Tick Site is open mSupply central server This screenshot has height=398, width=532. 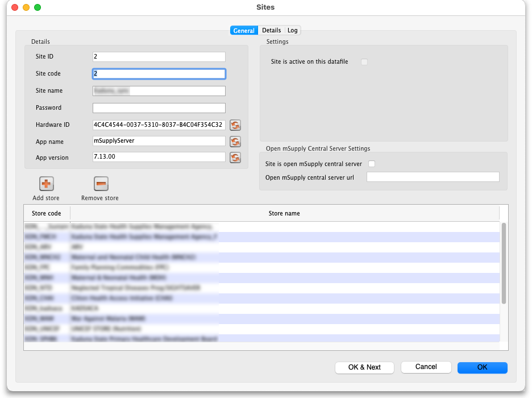pos(372,164)
